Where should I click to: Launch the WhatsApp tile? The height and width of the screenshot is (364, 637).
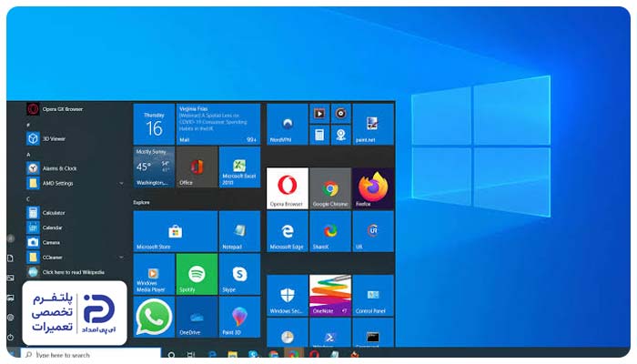[x=154, y=317]
